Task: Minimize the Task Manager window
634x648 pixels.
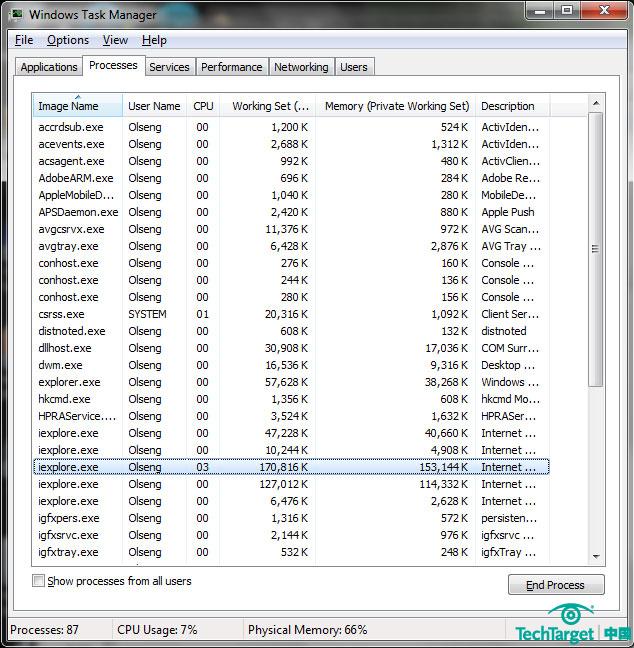Action: pos(540,11)
